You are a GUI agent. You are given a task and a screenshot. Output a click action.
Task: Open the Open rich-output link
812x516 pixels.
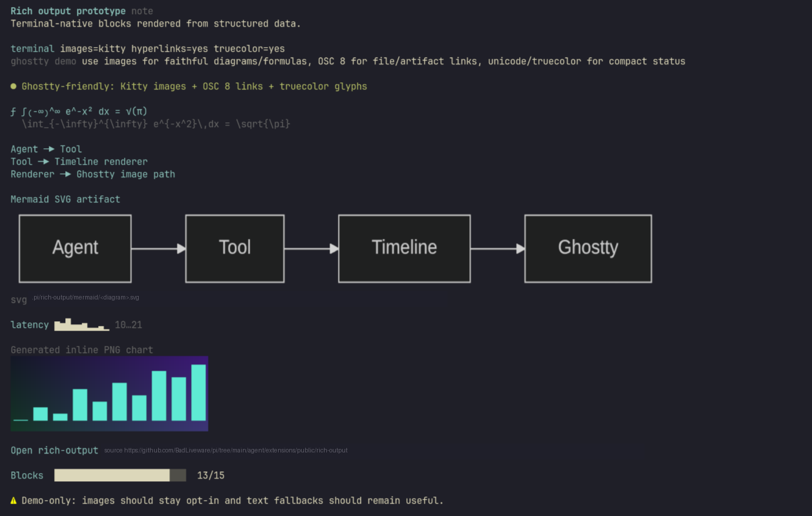(54, 451)
